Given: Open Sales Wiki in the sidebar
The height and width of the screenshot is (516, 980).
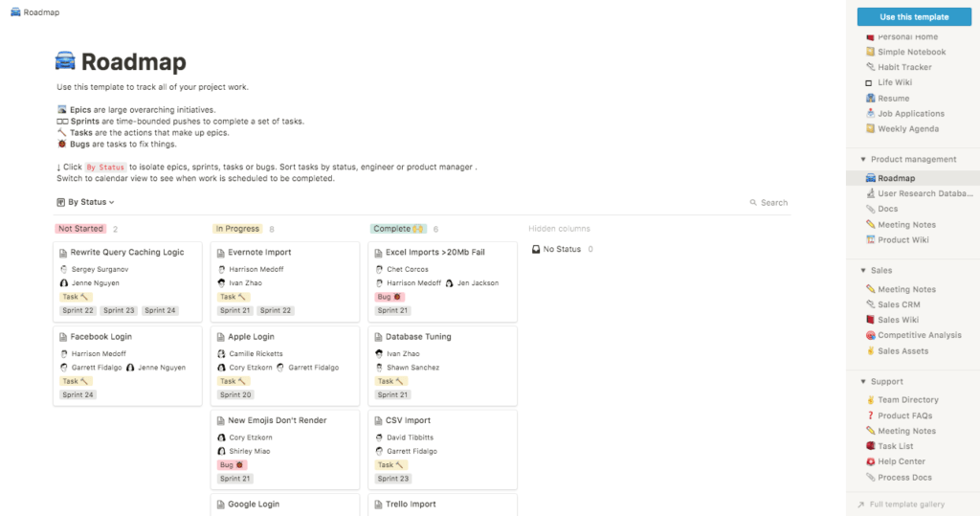Looking at the screenshot, I should 898,320.
